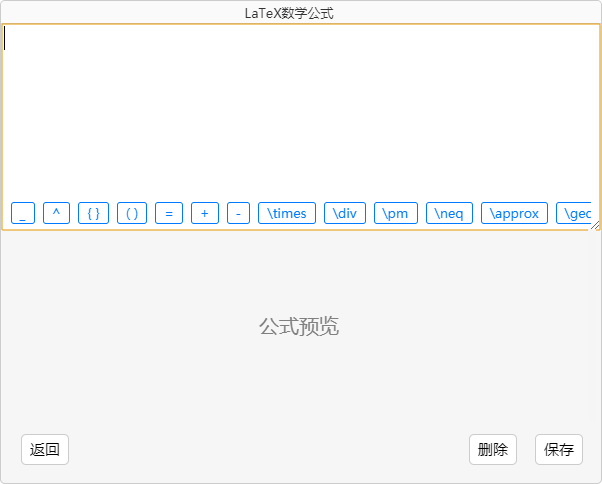Insert parentheses ( )
The image size is (602, 484).
tap(132, 213)
